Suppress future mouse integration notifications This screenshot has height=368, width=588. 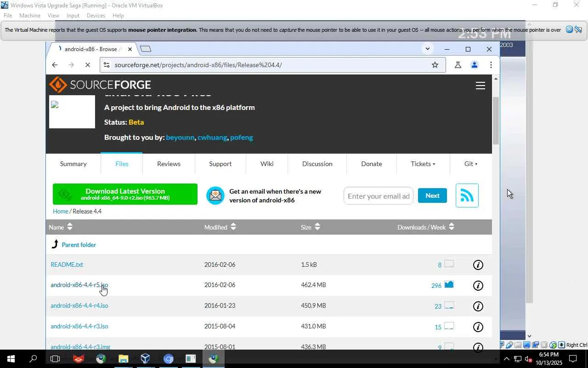pos(578,29)
